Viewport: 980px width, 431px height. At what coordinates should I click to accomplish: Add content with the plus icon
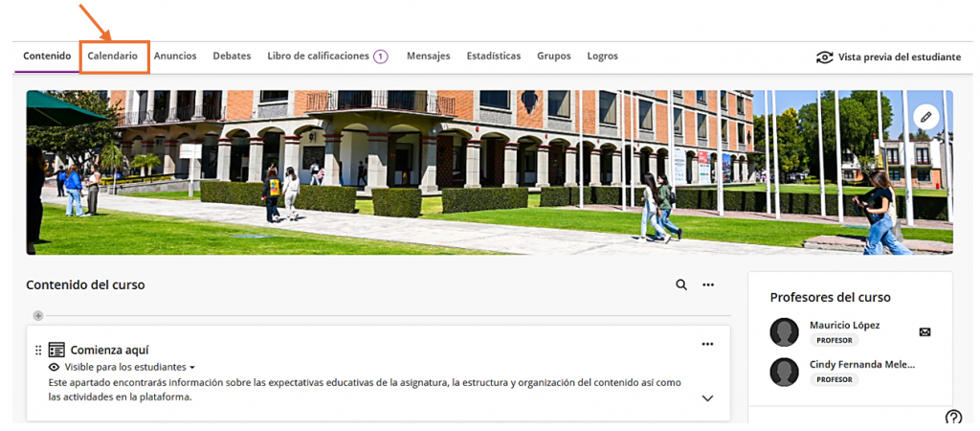point(38,316)
